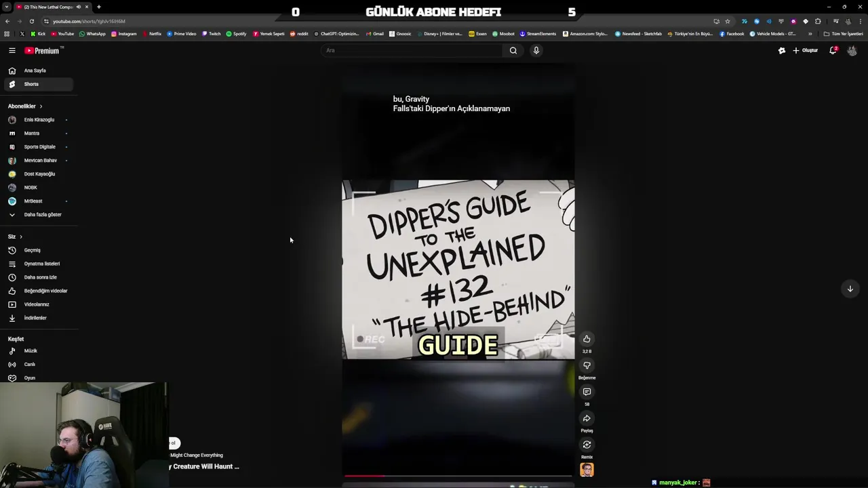Open the Instagram bookmark
Screen dimensions: 868x488
coord(123,34)
